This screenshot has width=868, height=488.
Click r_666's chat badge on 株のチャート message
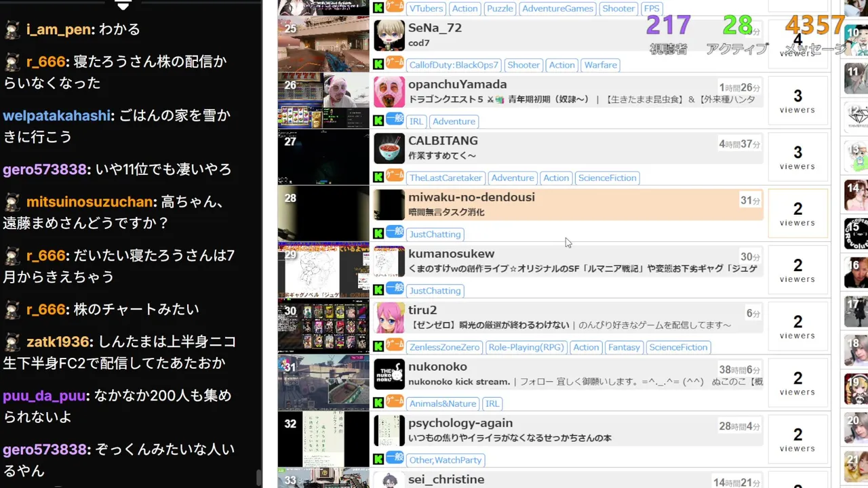point(12,310)
